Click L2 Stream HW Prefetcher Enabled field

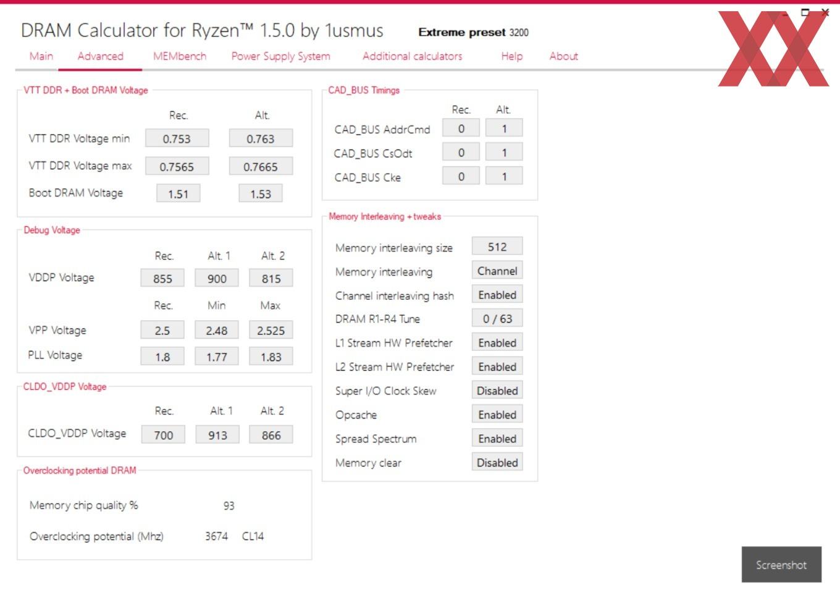497,366
